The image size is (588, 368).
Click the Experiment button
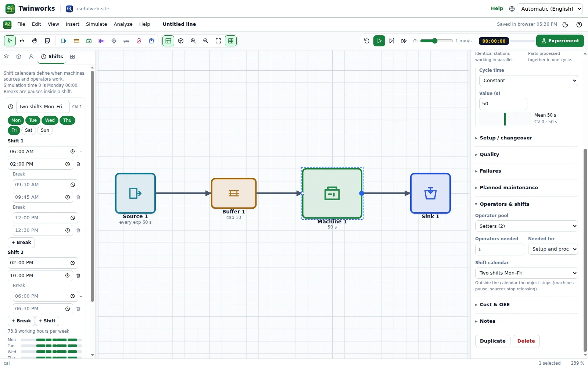click(x=560, y=41)
